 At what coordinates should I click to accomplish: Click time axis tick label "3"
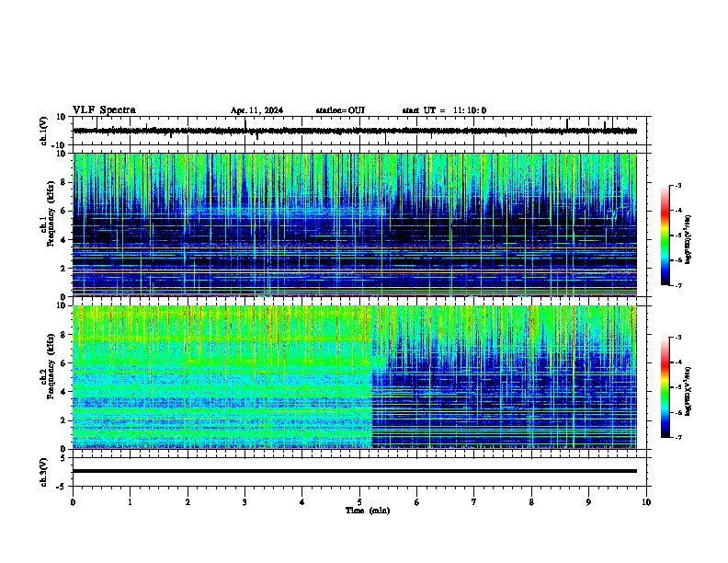pyautogui.click(x=245, y=502)
